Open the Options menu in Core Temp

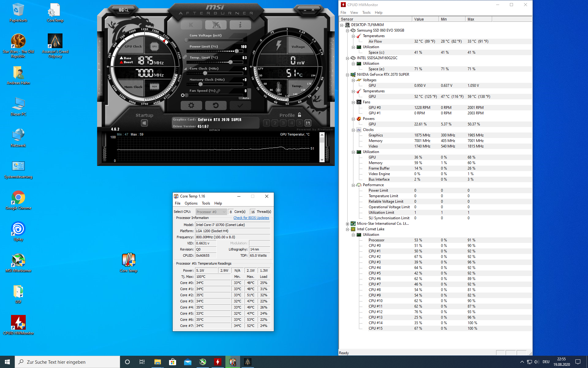(x=191, y=203)
